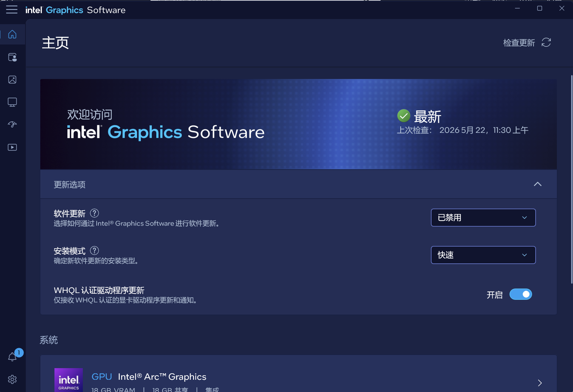This screenshot has height=392, width=573.
Task: Click the 最新 status text
Action: [x=427, y=116]
